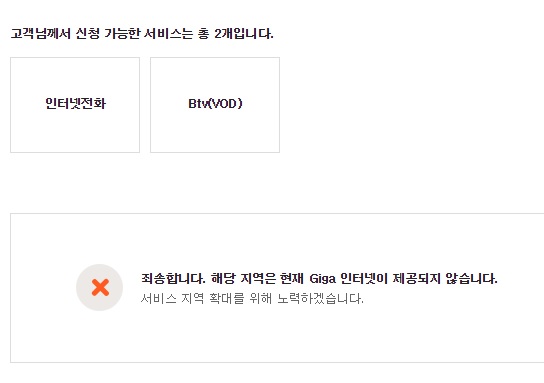Click the word Giga in error message
This screenshot has height=383, width=544.
(x=322, y=279)
